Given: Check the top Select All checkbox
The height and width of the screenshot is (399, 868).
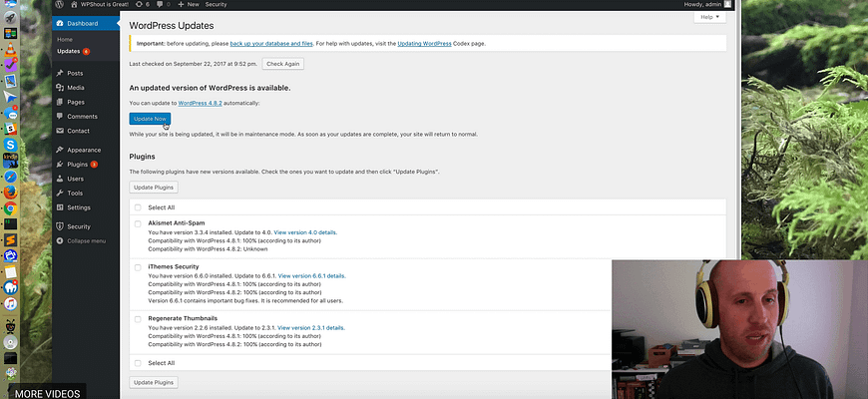Looking at the screenshot, I should pyautogui.click(x=138, y=207).
